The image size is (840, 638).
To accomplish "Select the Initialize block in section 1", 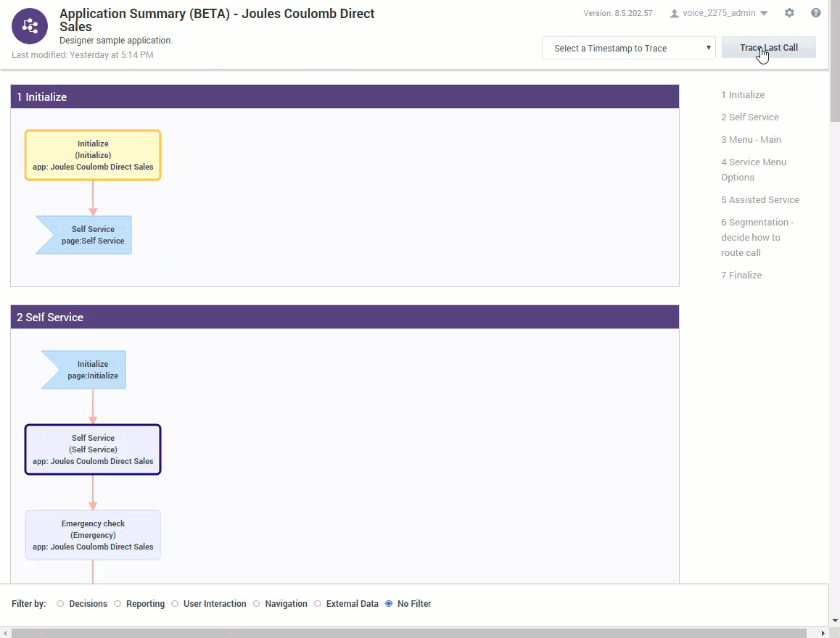I will point(93,155).
